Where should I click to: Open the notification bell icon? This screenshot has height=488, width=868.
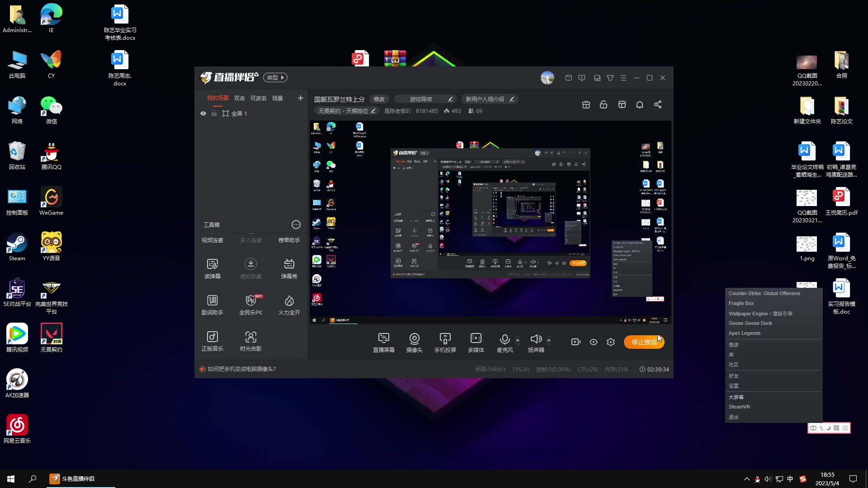[x=640, y=104]
